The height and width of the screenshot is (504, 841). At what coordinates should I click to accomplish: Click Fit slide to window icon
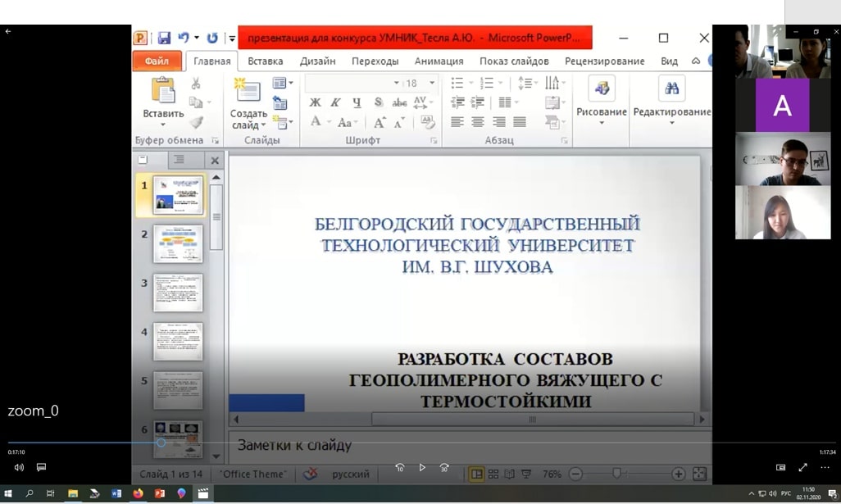point(699,474)
